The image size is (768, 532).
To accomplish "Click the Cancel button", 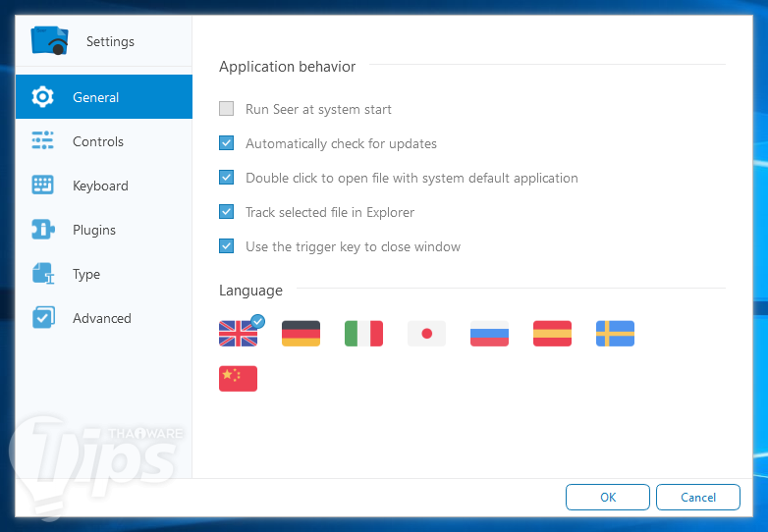I will (x=698, y=498).
